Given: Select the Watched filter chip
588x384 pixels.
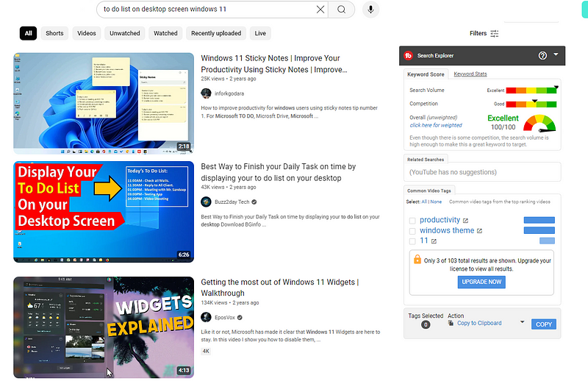Looking at the screenshot, I should pos(165,33).
